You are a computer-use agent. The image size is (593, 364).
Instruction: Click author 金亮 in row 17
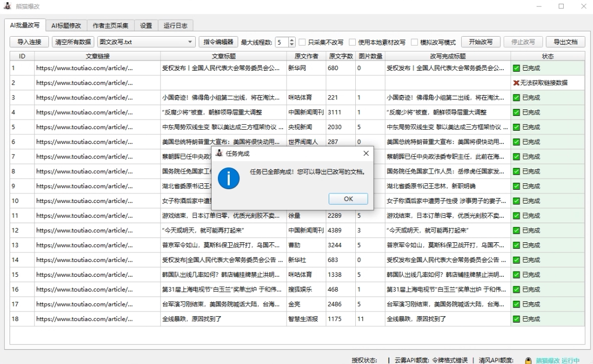306,304
